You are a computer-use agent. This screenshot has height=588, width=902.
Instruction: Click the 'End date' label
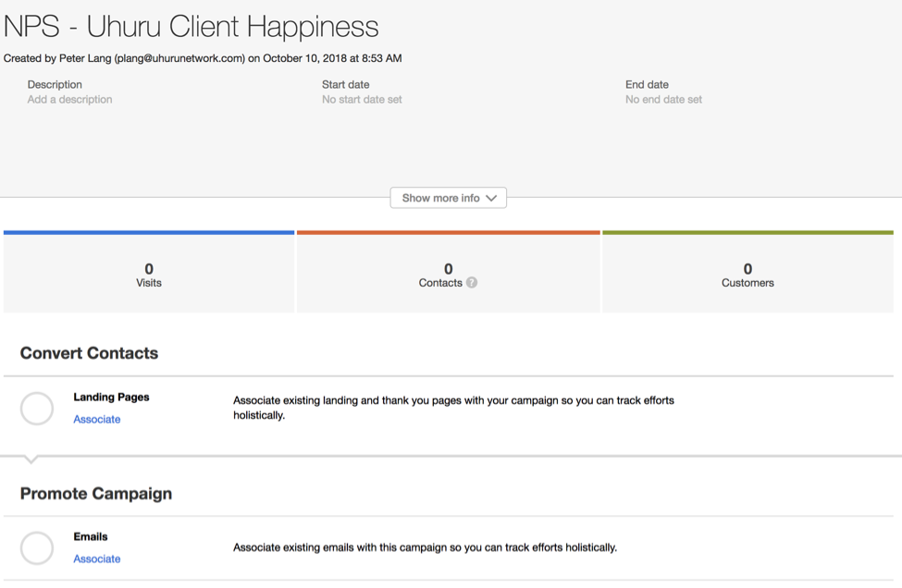[647, 84]
